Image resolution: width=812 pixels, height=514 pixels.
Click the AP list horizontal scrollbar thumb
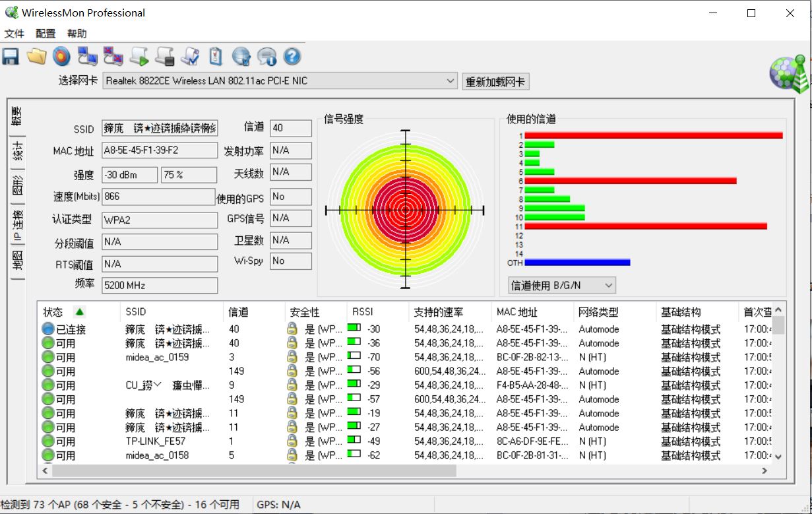pos(254,470)
